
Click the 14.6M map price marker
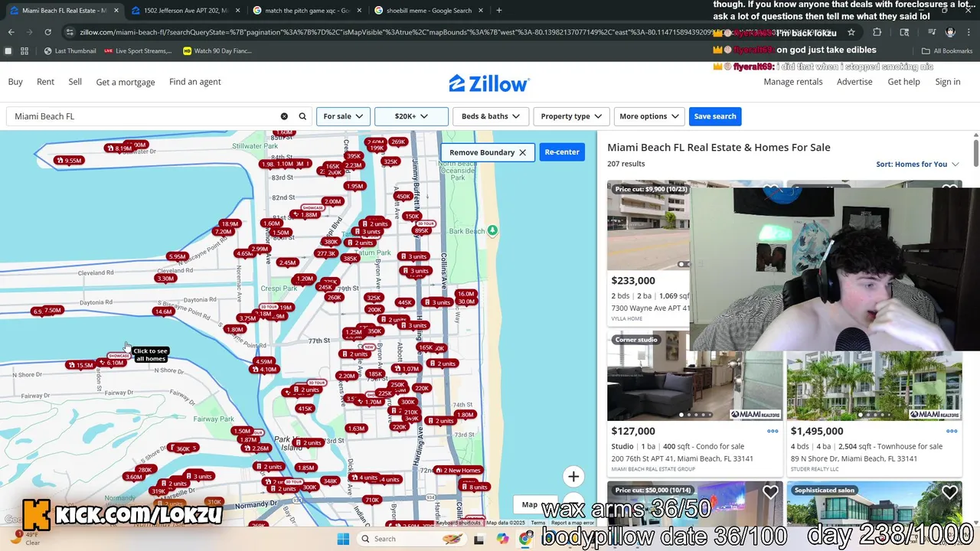[x=164, y=311]
